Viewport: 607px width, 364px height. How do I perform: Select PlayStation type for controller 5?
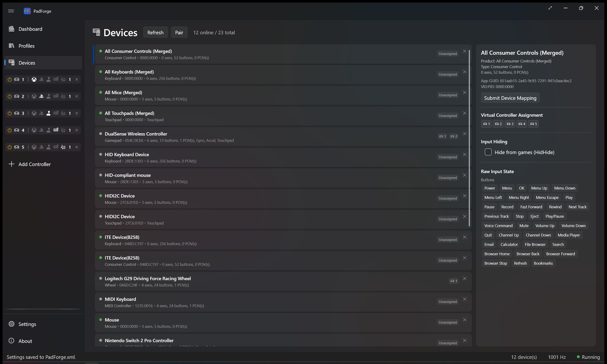41,147
